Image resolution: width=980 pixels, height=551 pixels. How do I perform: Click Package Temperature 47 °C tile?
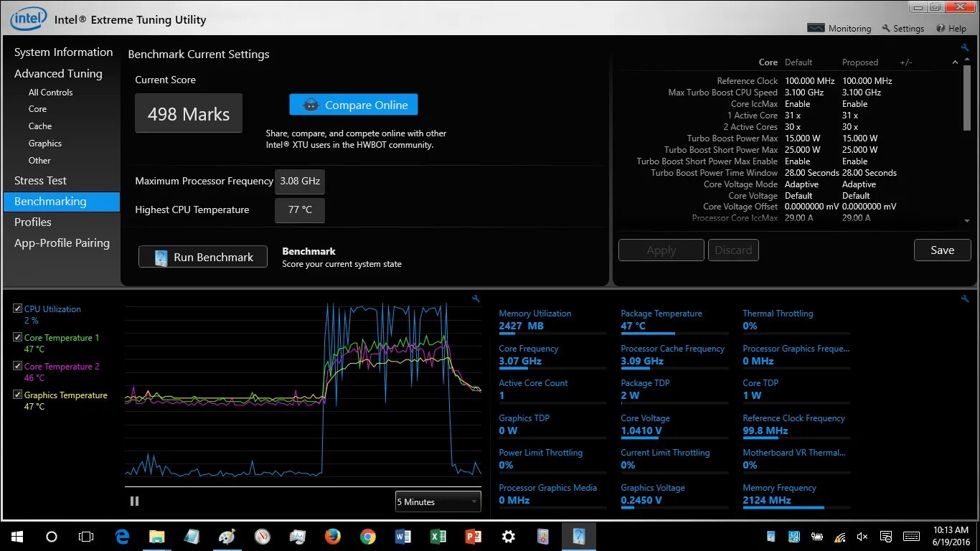(x=674, y=321)
